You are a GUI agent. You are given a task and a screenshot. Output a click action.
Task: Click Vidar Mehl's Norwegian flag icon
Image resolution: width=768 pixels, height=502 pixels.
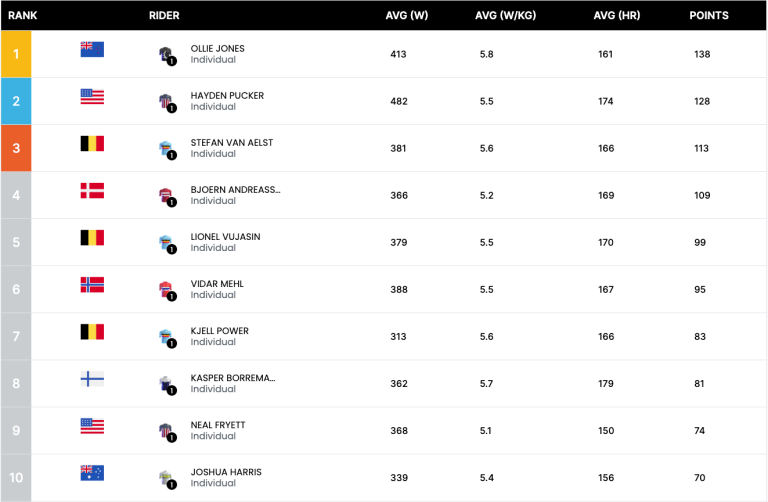[92, 285]
